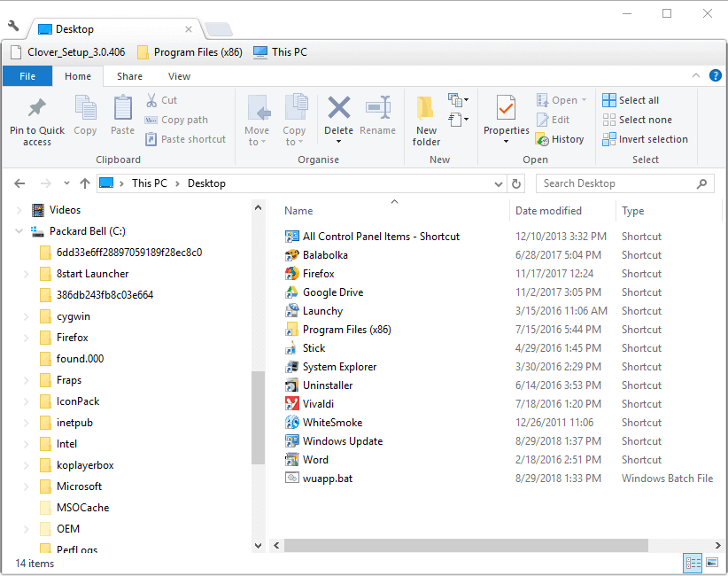Expand the 8start Launcher folder tree node
728x576 pixels.
click(x=24, y=274)
